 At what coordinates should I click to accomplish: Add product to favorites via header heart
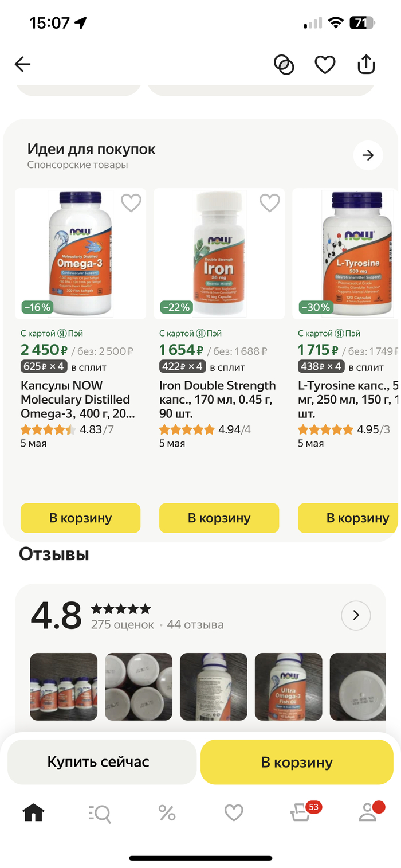click(x=325, y=64)
